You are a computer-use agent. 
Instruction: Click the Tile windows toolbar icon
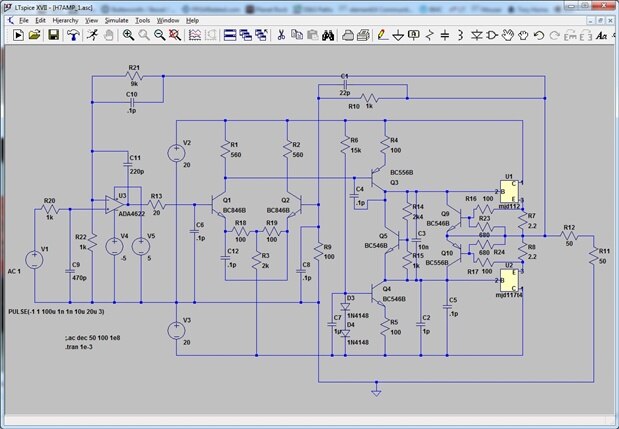tap(229, 35)
